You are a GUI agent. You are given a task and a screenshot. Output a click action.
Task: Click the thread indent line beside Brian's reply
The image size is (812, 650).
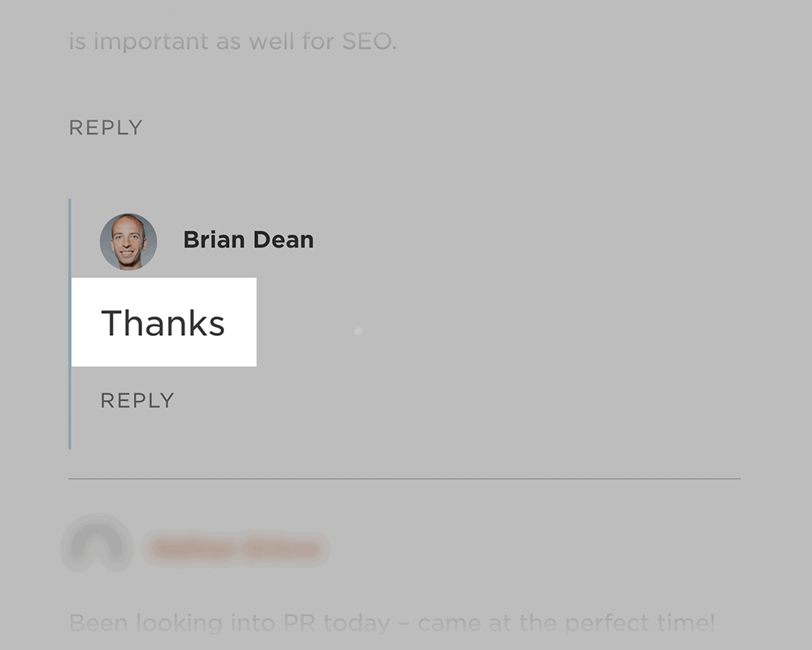69,325
